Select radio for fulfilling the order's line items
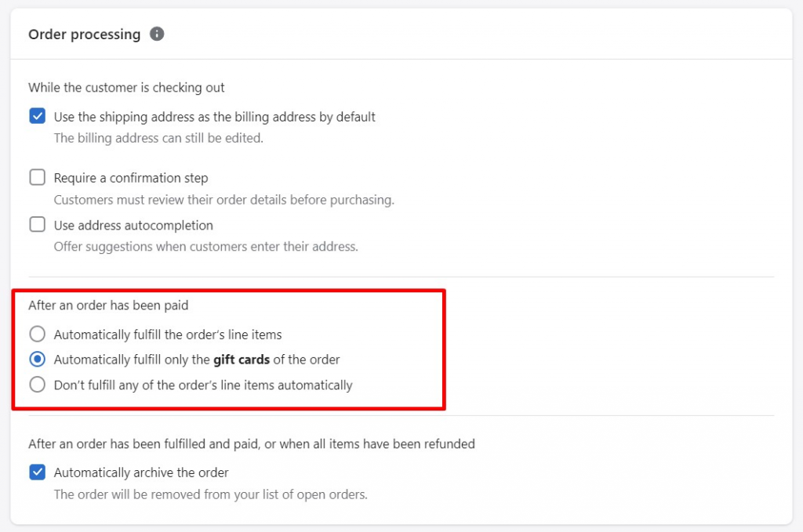803x532 pixels. pos(37,335)
